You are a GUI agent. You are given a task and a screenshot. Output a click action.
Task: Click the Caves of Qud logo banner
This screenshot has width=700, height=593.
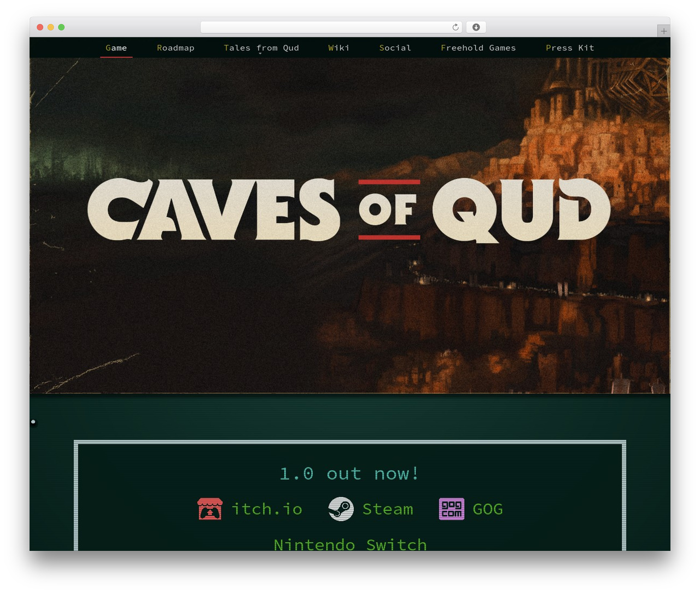pos(349,210)
